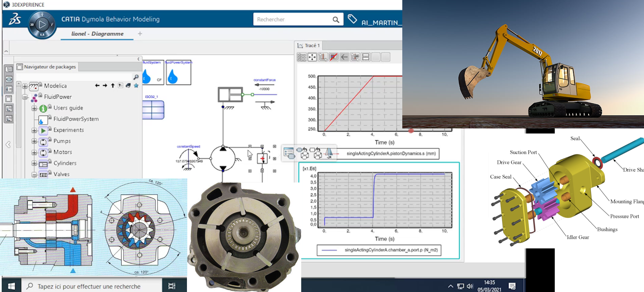Viewport: 644px width, 292px height.
Task: Open the Windows Start menu
Action: (x=11, y=286)
